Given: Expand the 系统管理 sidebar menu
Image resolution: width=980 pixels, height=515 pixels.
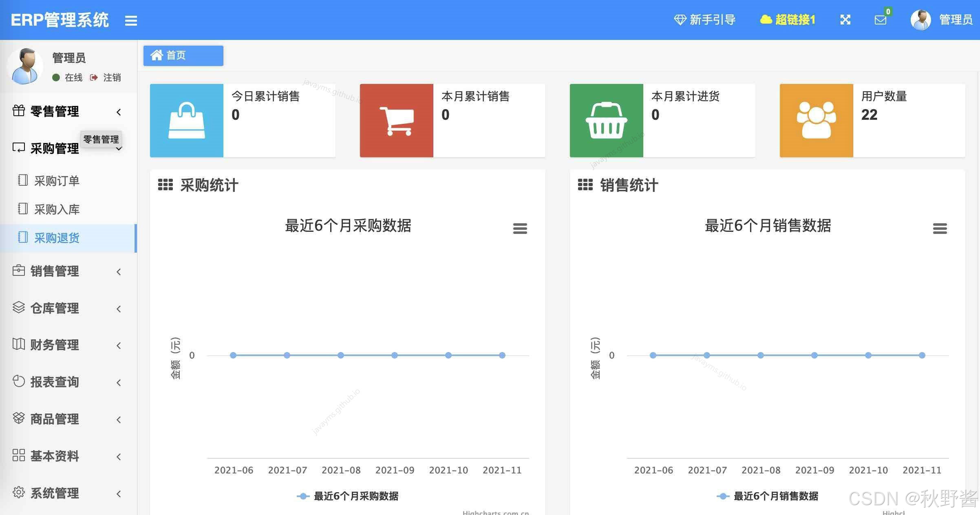Looking at the screenshot, I should tap(55, 493).
